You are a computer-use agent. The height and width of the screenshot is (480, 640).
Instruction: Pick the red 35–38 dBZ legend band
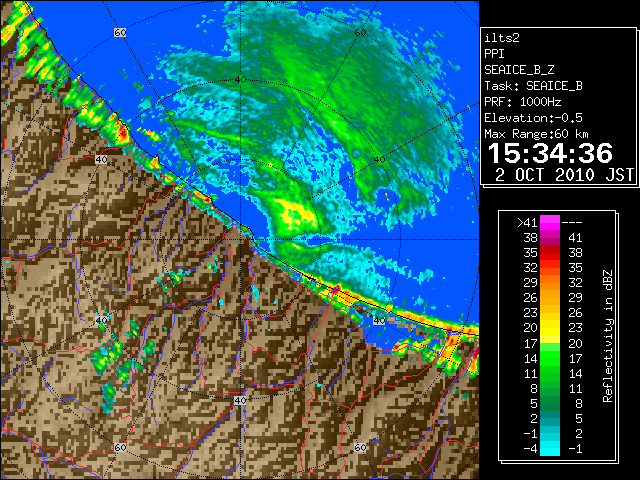[550, 252]
